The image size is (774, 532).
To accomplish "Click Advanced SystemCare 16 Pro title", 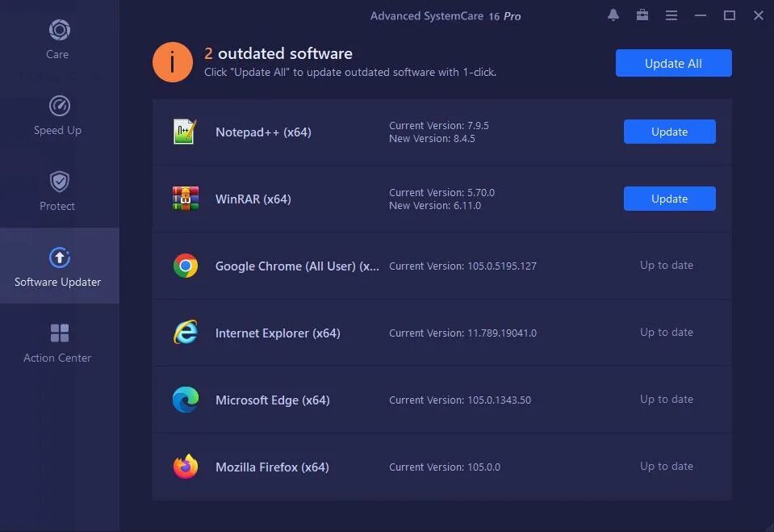I will (446, 16).
